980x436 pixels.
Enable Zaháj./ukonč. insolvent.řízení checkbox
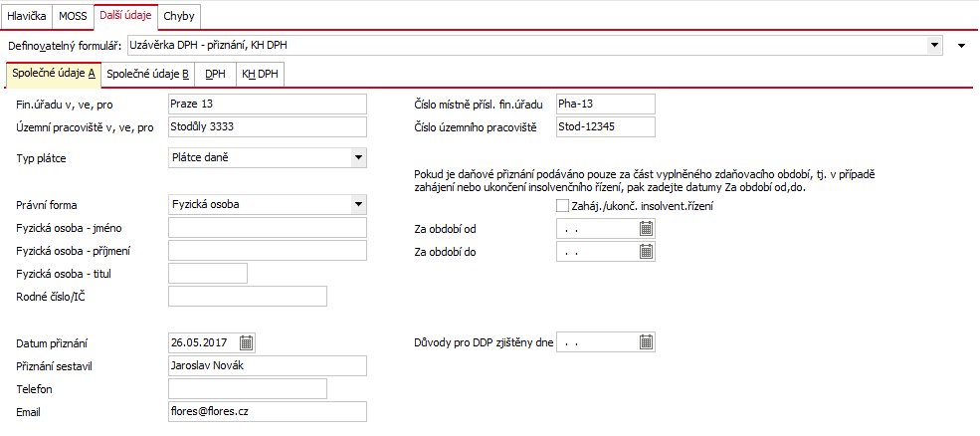562,205
